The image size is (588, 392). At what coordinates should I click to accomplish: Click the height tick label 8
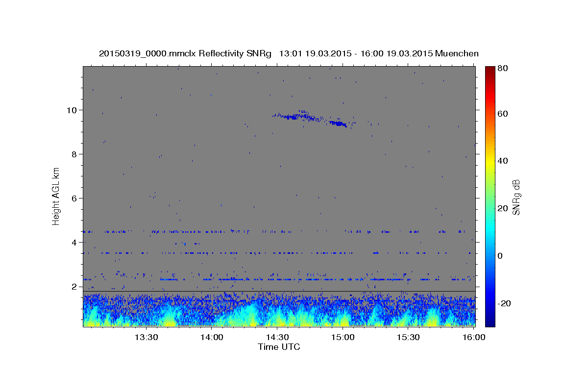[x=74, y=154]
